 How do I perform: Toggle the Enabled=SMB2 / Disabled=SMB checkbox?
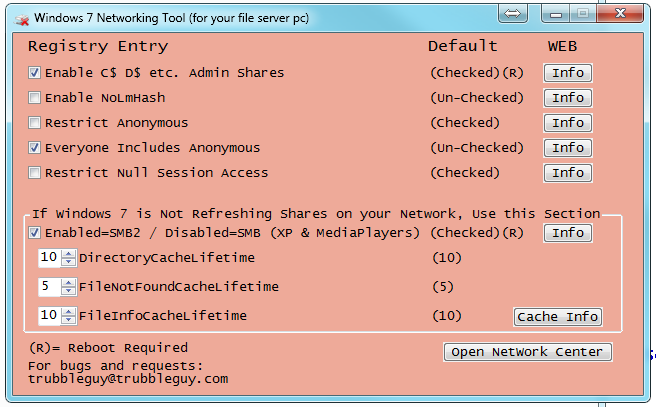[34, 233]
